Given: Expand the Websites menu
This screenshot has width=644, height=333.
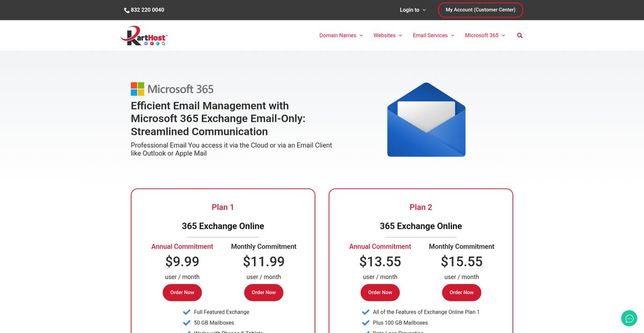Looking at the screenshot, I should click(387, 35).
